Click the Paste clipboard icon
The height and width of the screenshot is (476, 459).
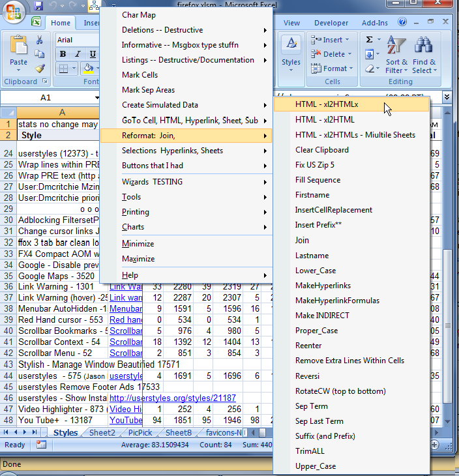[x=18, y=46]
